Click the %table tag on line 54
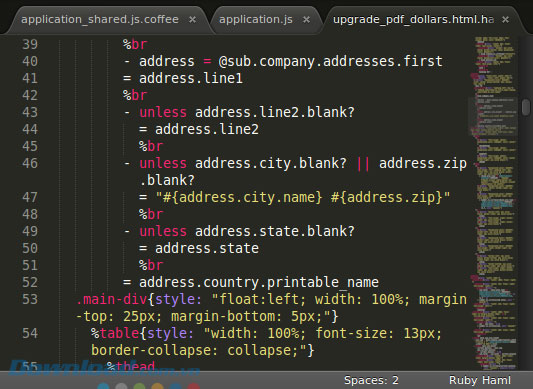Image resolution: width=533 pixels, height=389 pixels. tap(115, 333)
